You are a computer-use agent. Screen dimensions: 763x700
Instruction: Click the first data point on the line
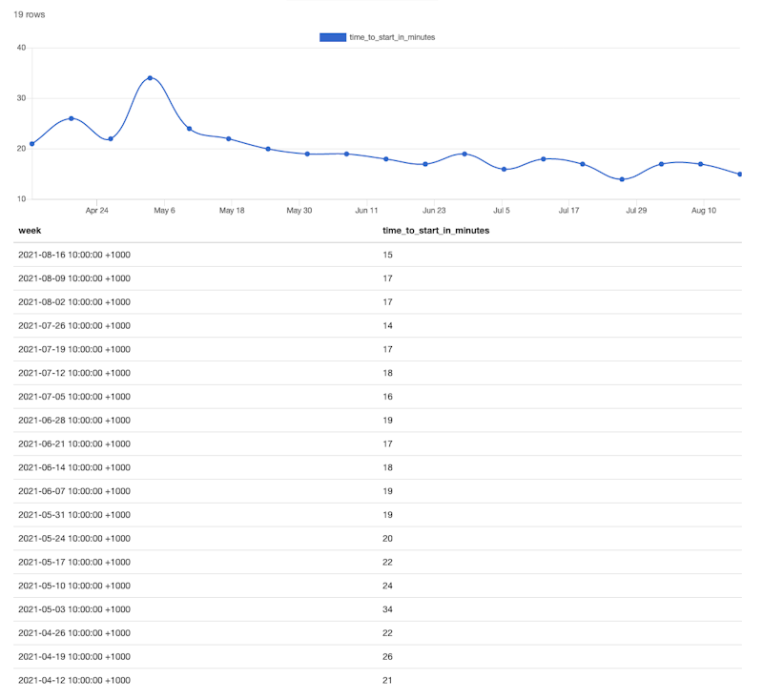click(x=32, y=144)
